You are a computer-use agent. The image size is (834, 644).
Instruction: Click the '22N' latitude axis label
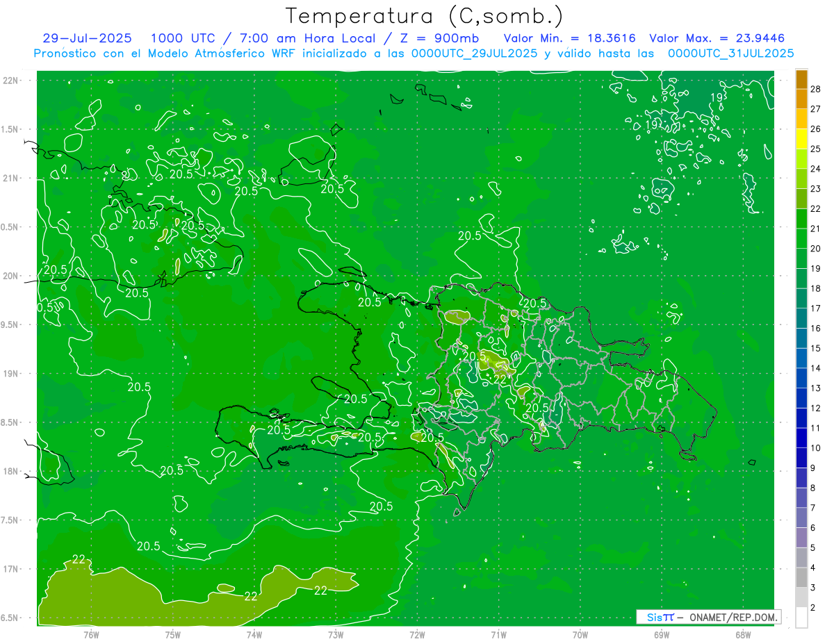10,81
